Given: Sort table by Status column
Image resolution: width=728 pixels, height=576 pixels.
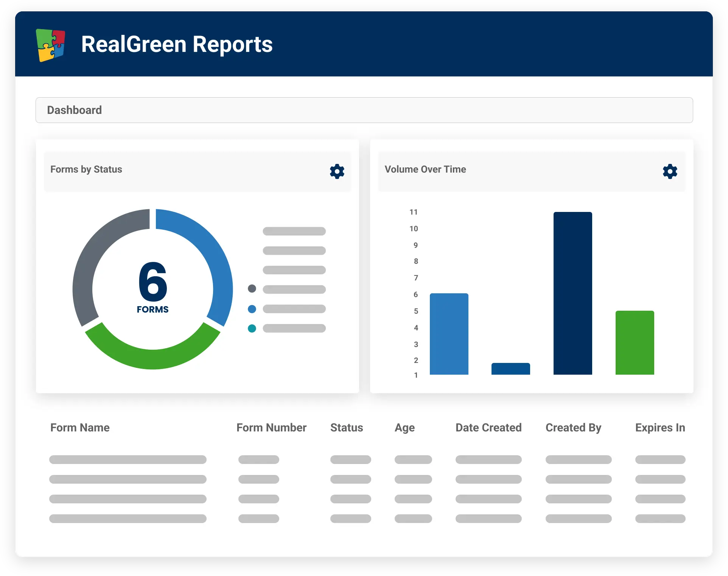Looking at the screenshot, I should pos(347,428).
